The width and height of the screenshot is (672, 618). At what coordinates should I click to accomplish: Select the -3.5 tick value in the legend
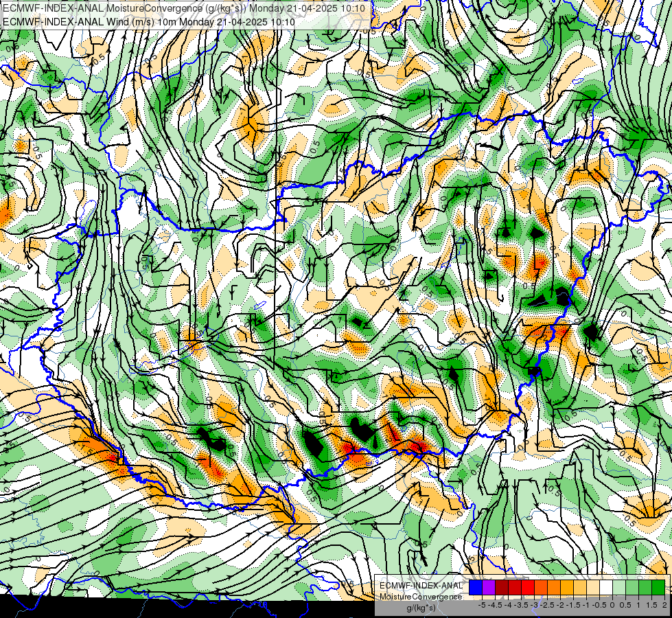521,605
